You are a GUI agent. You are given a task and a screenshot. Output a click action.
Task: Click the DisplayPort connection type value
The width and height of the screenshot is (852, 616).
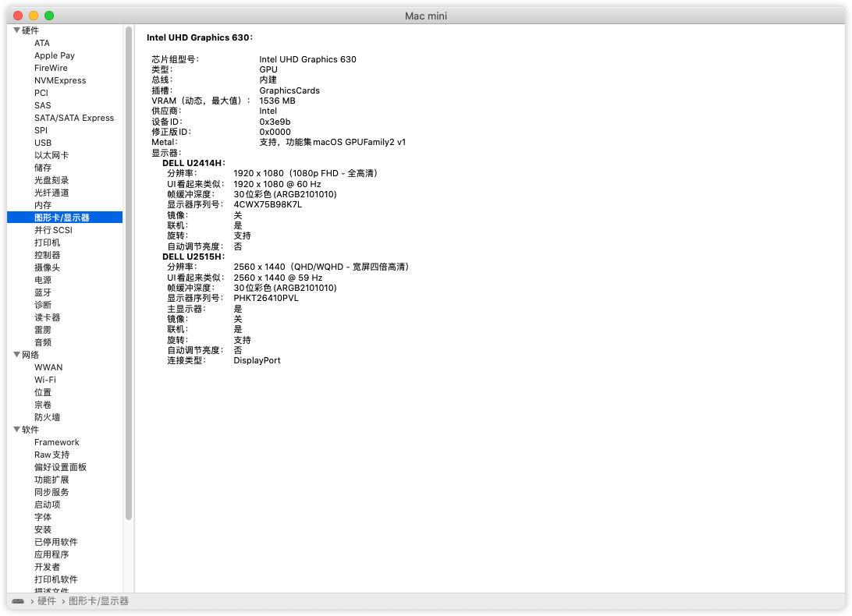(x=257, y=361)
